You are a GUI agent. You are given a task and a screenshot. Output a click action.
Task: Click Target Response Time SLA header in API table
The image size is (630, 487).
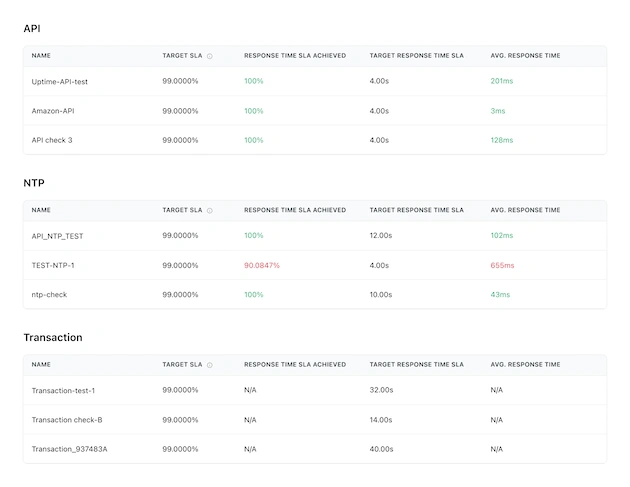(x=416, y=56)
